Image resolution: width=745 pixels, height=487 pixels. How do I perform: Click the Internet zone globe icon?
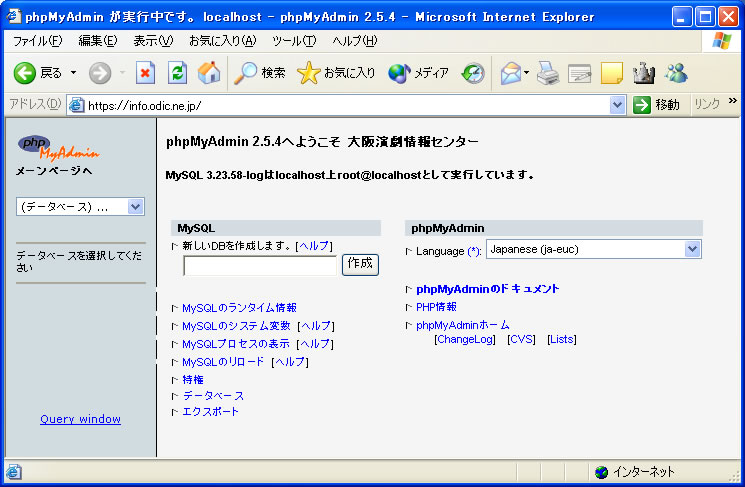[602, 472]
